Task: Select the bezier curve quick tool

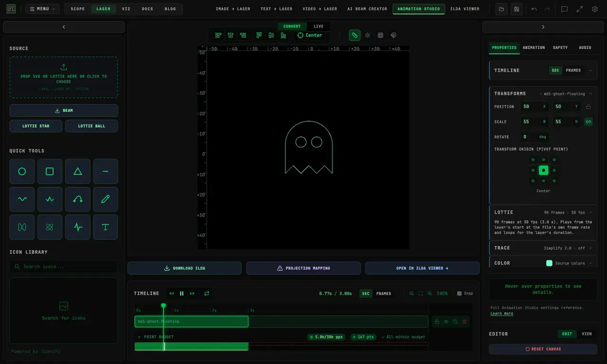Action: click(x=78, y=200)
